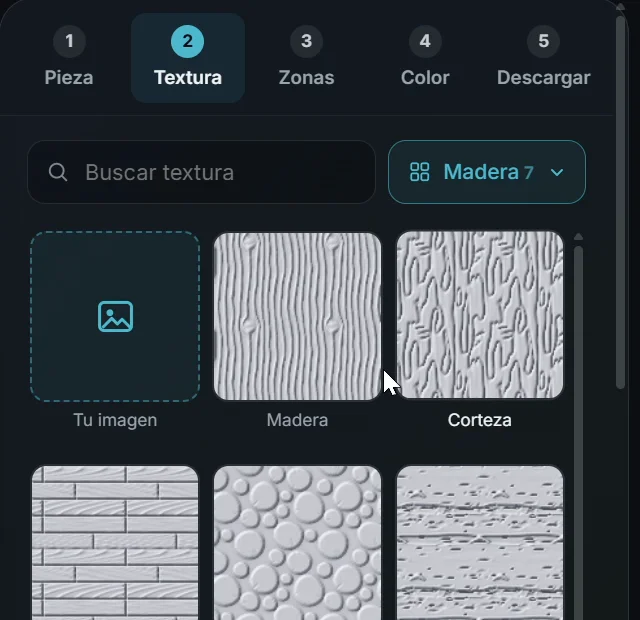Select the Textura step tab

(x=188, y=58)
